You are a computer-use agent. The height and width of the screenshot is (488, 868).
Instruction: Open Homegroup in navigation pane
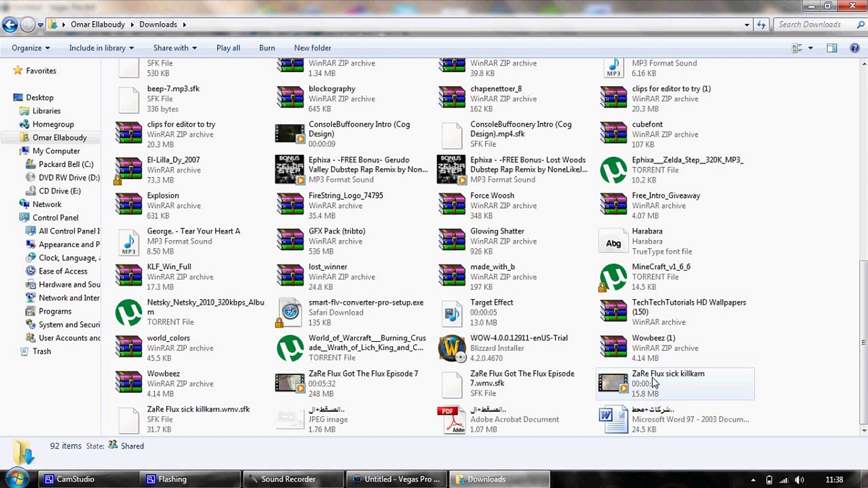(x=53, y=124)
